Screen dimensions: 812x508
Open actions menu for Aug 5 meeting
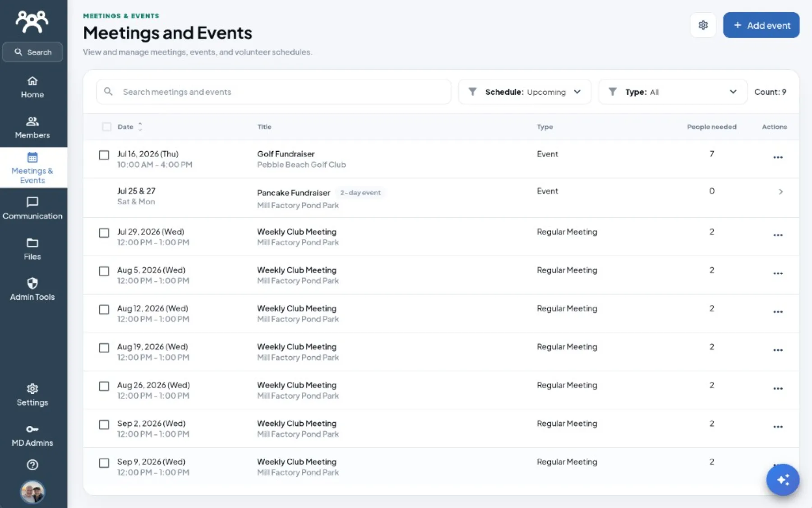[778, 274]
